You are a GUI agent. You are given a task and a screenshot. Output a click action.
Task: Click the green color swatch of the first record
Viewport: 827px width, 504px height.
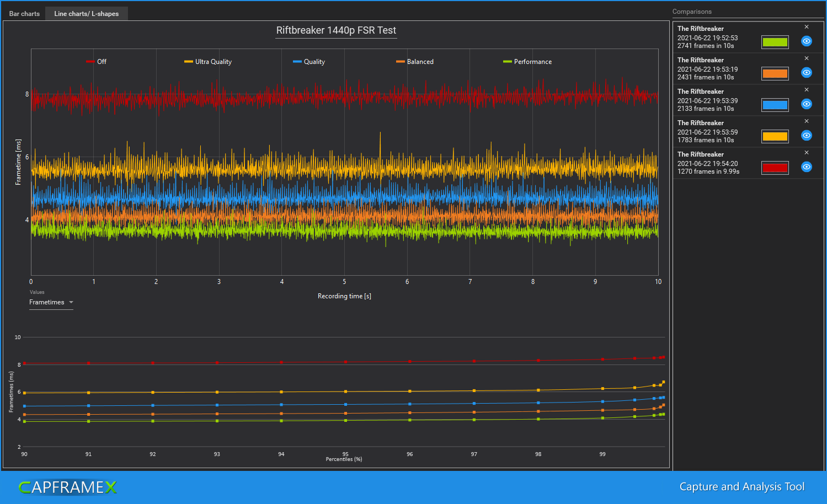pyautogui.click(x=775, y=41)
